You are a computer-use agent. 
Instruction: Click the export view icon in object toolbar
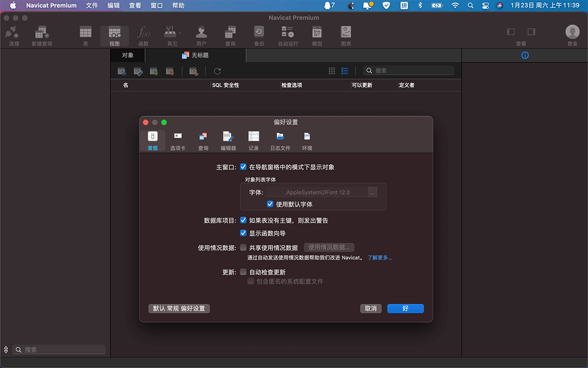194,71
